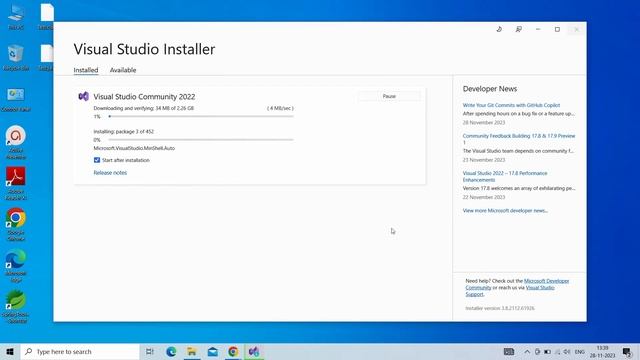
Task: Open the battery status tray icon
Action: click(x=547, y=351)
